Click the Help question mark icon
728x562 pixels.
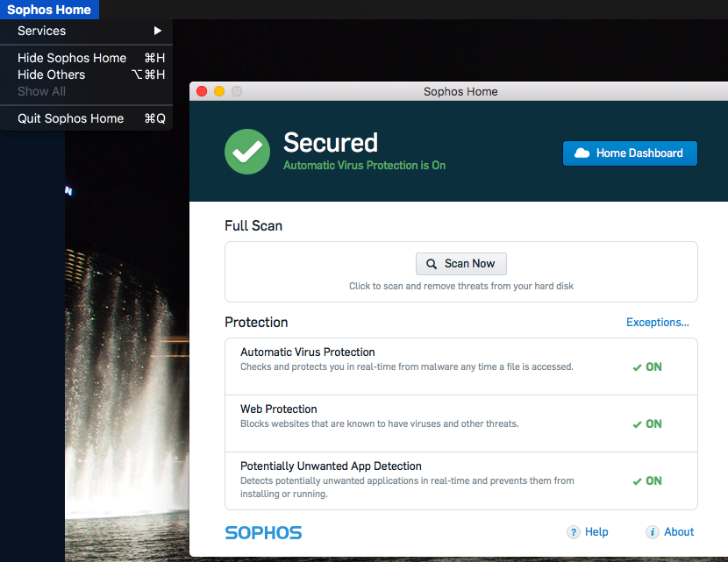(574, 532)
